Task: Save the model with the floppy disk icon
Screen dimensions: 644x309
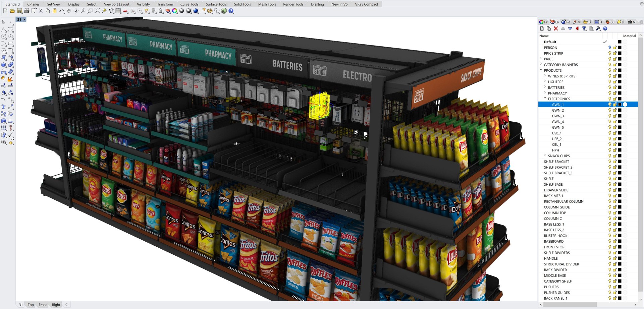Action: [x=19, y=11]
